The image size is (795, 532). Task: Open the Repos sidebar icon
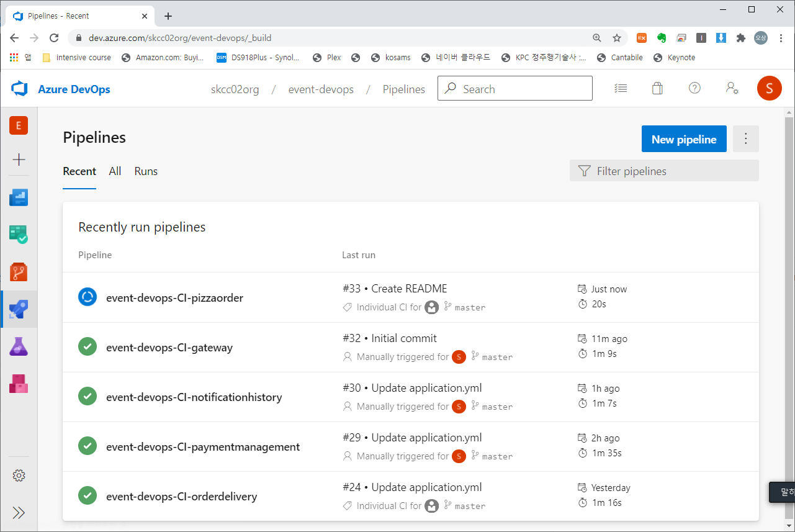coord(19,271)
